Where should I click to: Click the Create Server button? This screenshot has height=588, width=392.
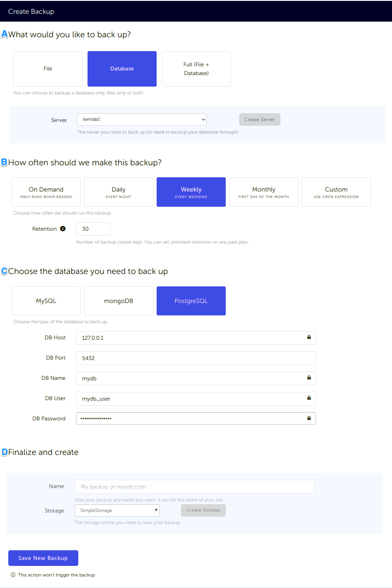(259, 119)
